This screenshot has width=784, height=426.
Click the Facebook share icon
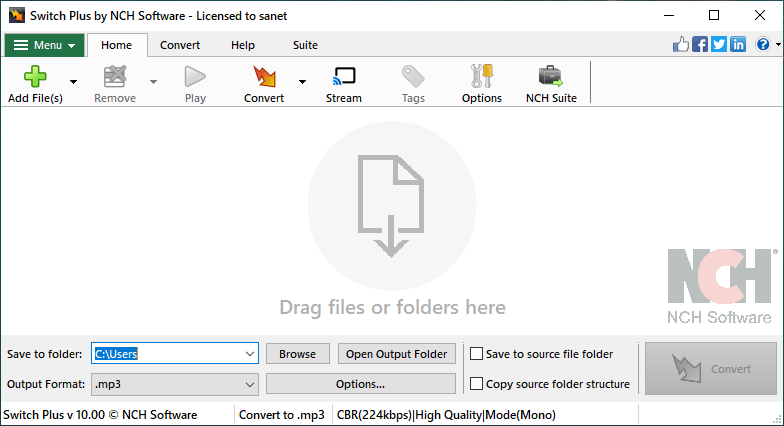(x=700, y=44)
